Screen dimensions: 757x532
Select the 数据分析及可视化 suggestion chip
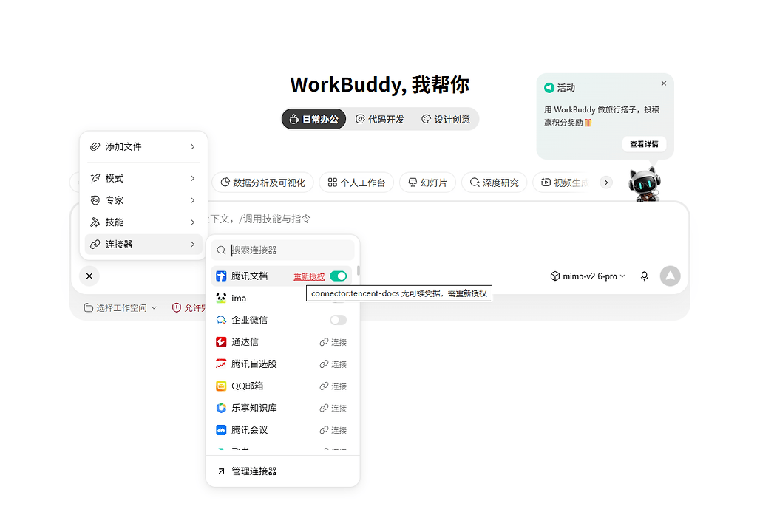click(x=262, y=183)
